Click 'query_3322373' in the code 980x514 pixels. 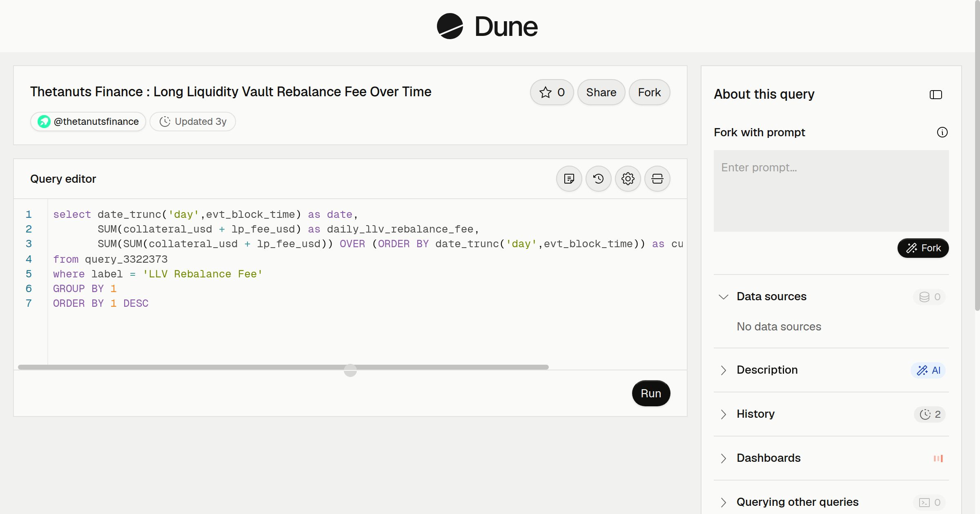(126, 259)
